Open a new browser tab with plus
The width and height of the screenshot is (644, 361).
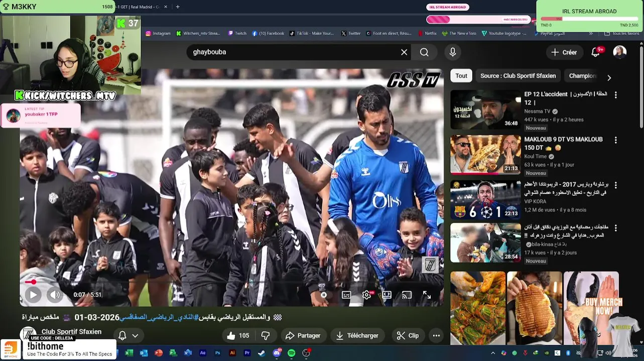(x=177, y=7)
